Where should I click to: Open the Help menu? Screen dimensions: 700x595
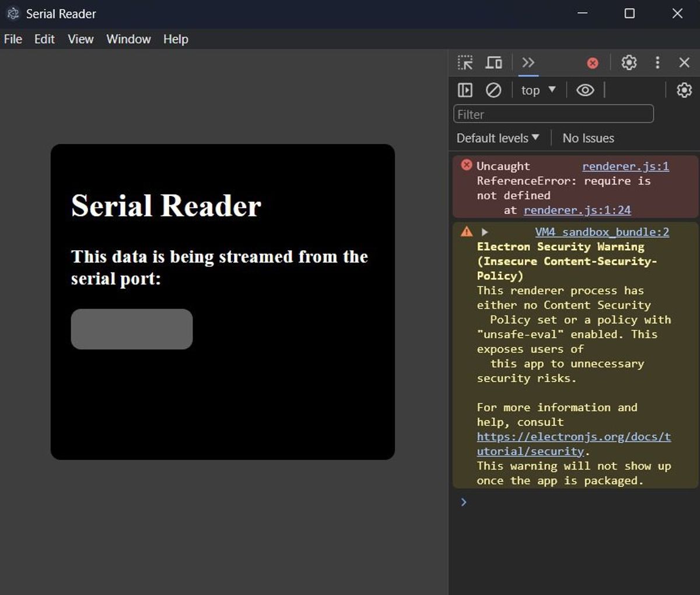pyautogui.click(x=176, y=39)
